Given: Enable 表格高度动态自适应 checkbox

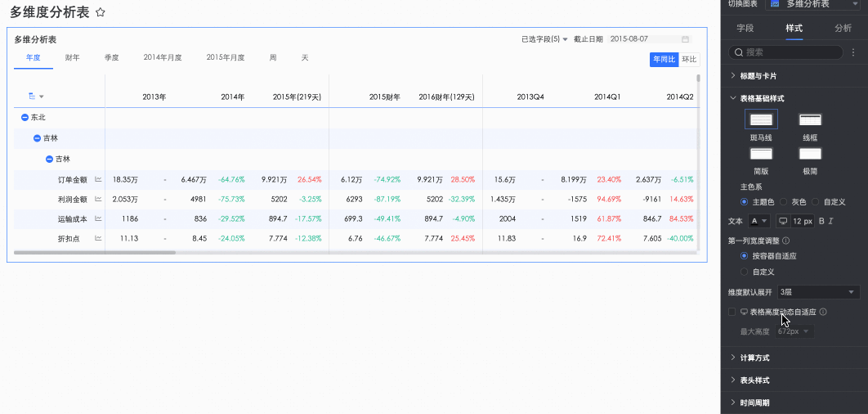Looking at the screenshot, I should click(732, 312).
